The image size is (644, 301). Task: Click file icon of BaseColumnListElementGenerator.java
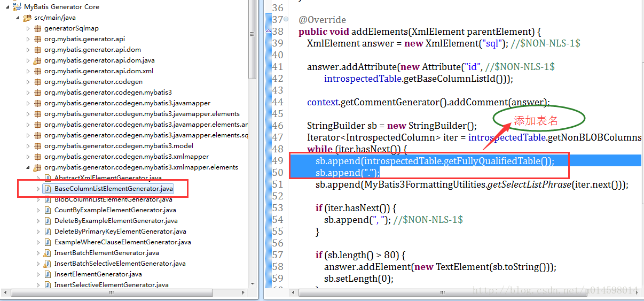click(48, 189)
